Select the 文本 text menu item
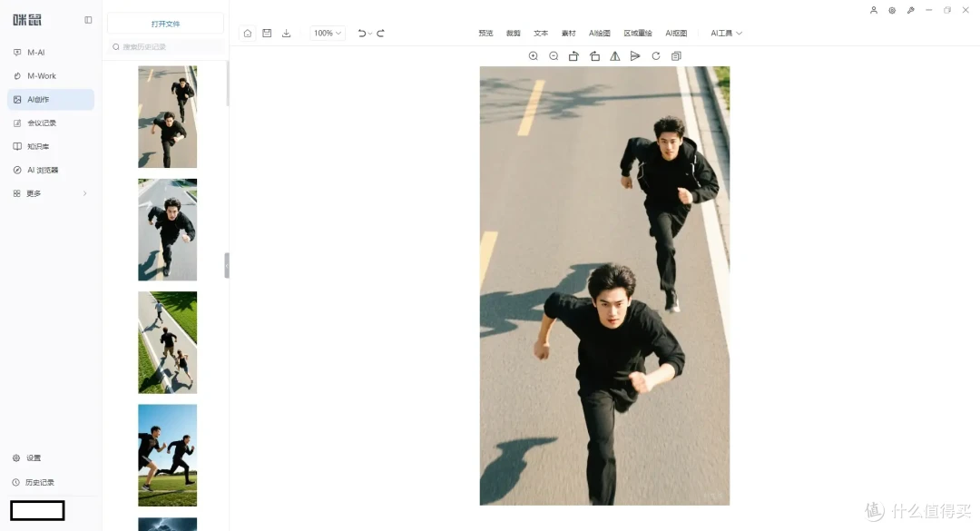 pyautogui.click(x=541, y=34)
